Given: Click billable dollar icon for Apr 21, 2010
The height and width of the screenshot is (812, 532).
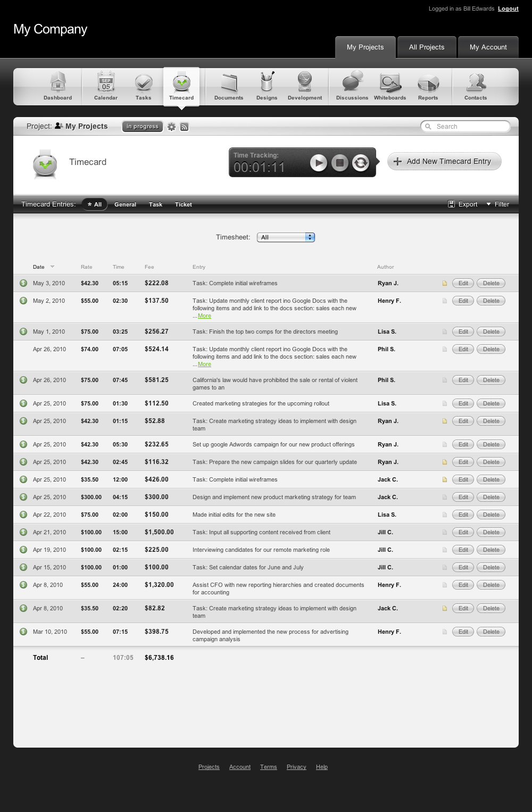Looking at the screenshot, I should pos(23,532).
